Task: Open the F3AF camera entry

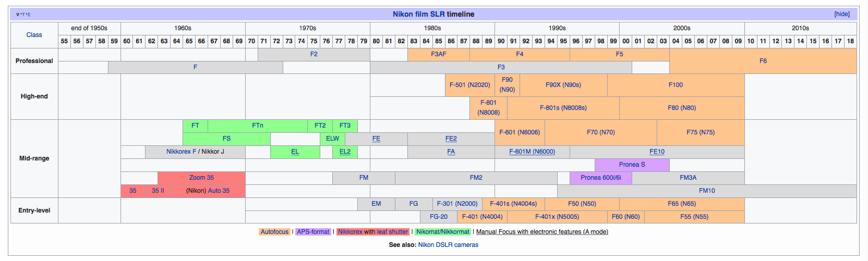Action: pyautogui.click(x=438, y=54)
